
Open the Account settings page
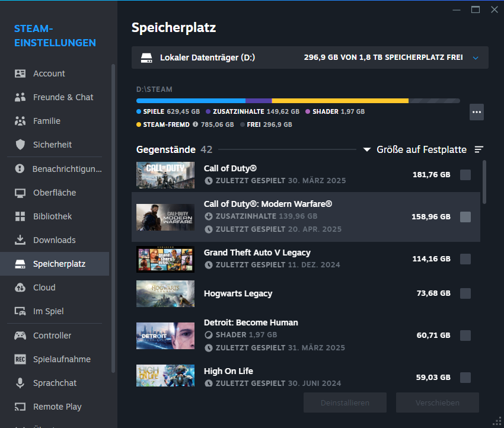55,74
